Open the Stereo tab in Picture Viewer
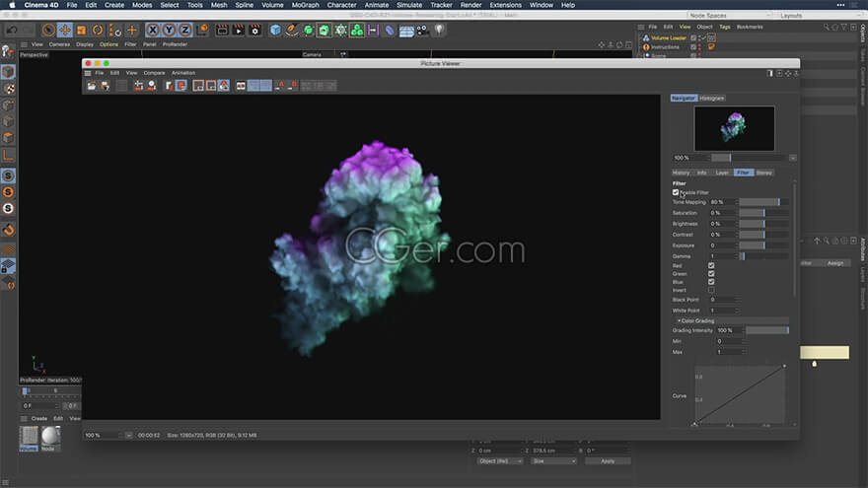The image size is (868, 488). click(763, 173)
